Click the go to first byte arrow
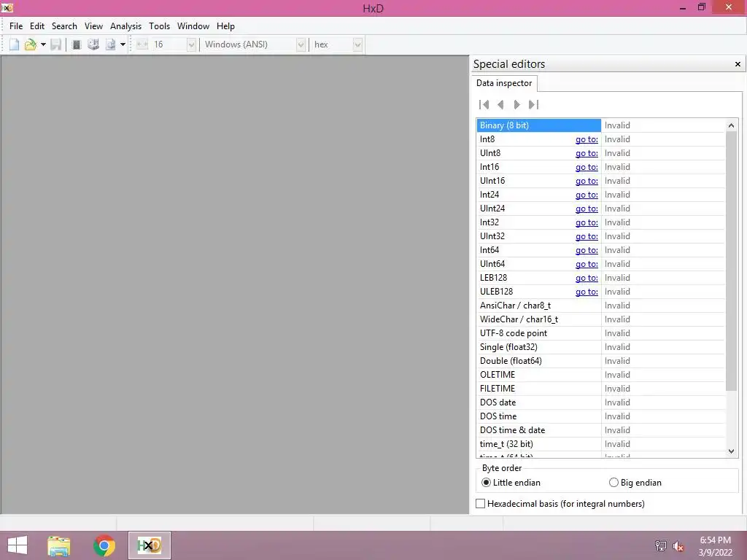 [484, 104]
